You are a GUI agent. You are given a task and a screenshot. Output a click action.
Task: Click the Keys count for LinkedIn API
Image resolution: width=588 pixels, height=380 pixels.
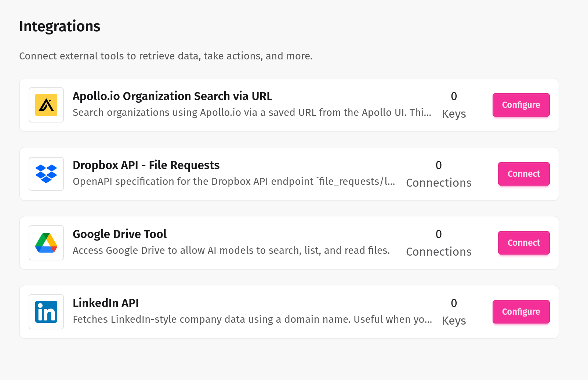pyautogui.click(x=454, y=311)
